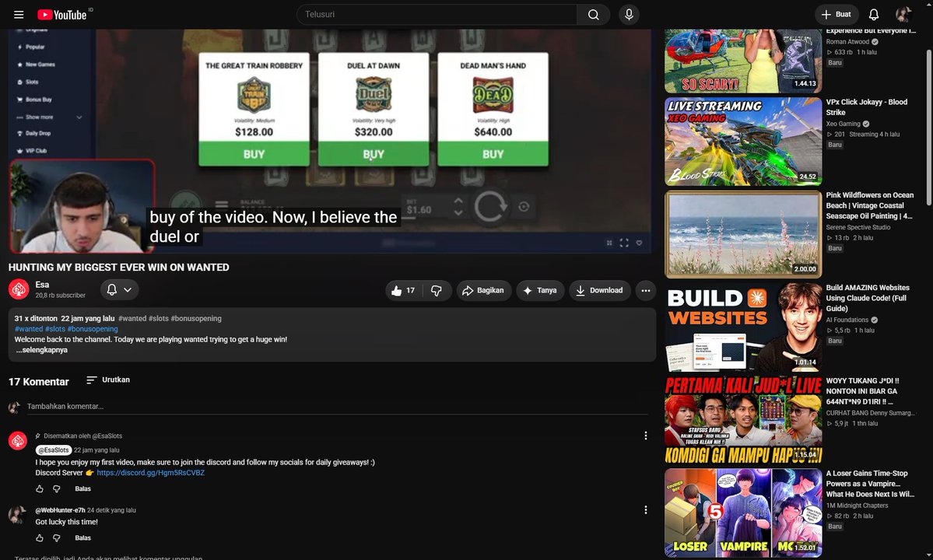Click the Bagikan share button

(483, 290)
